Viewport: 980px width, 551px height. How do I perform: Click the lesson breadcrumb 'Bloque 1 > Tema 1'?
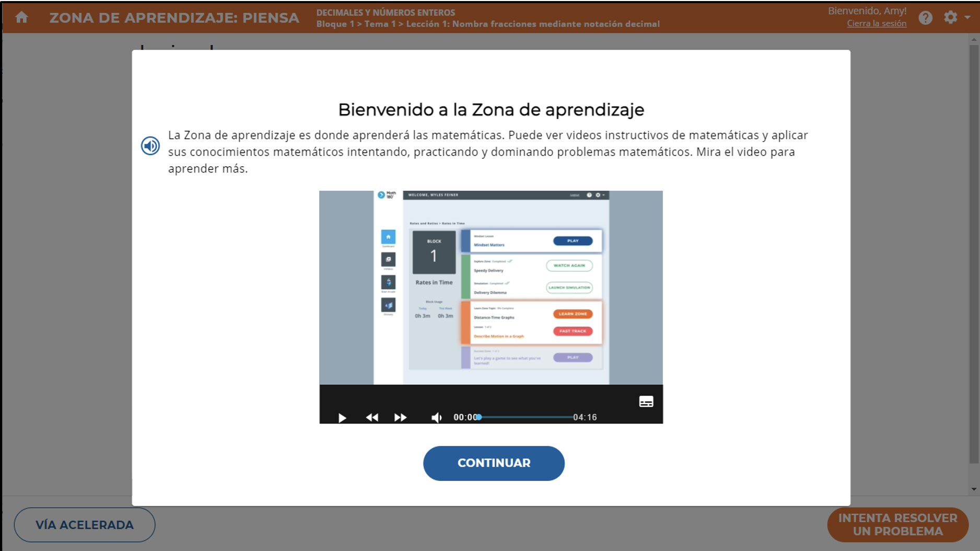356,24
